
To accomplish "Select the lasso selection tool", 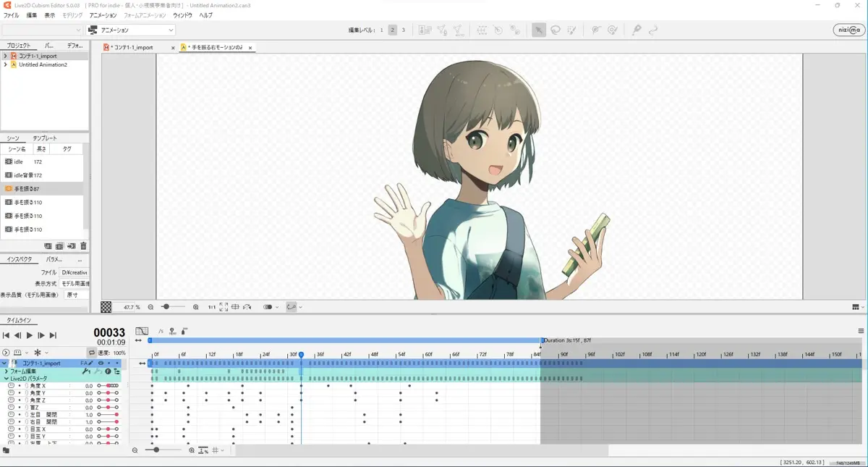I will point(555,30).
